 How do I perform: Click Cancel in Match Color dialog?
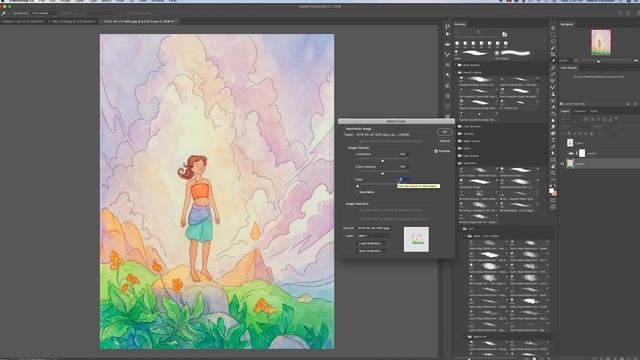(445, 141)
